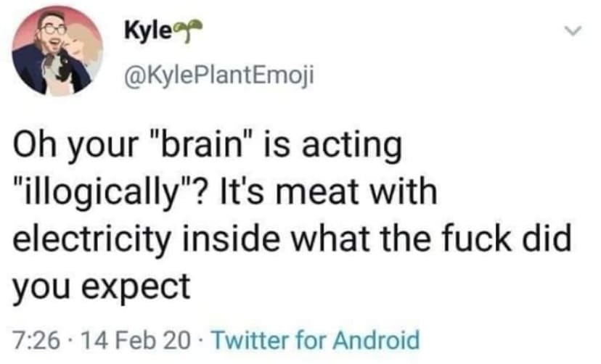
Task: Open Kyle's profile picture
Action: (x=57, y=50)
